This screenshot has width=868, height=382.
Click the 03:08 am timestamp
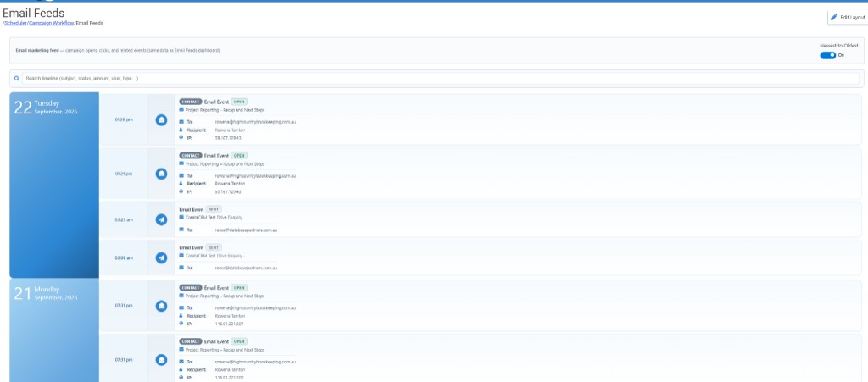pyautogui.click(x=124, y=257)
